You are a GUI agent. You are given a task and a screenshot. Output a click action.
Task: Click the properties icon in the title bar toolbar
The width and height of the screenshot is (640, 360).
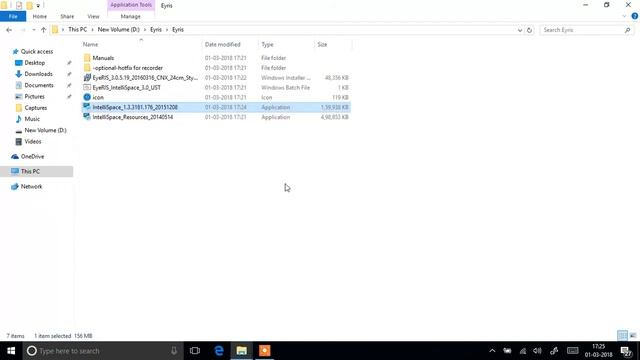[x=19, y=6]
